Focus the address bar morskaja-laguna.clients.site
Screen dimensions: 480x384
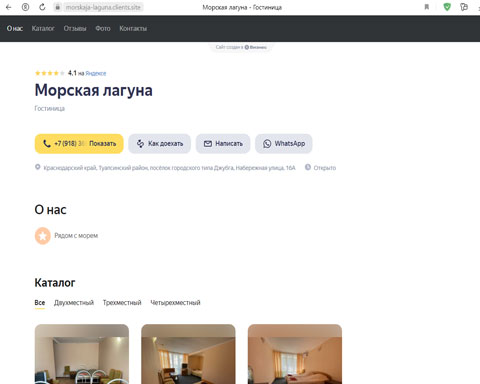(103, 7)
